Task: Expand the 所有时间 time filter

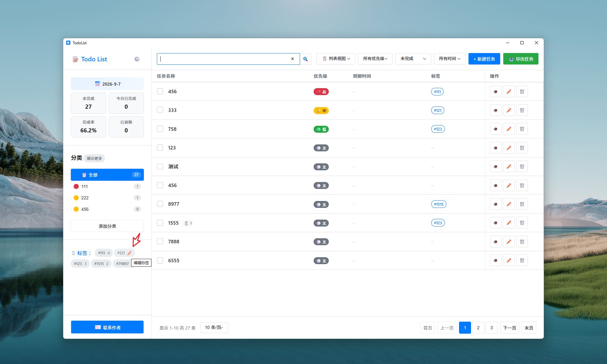Action: (x=450, y=59)
